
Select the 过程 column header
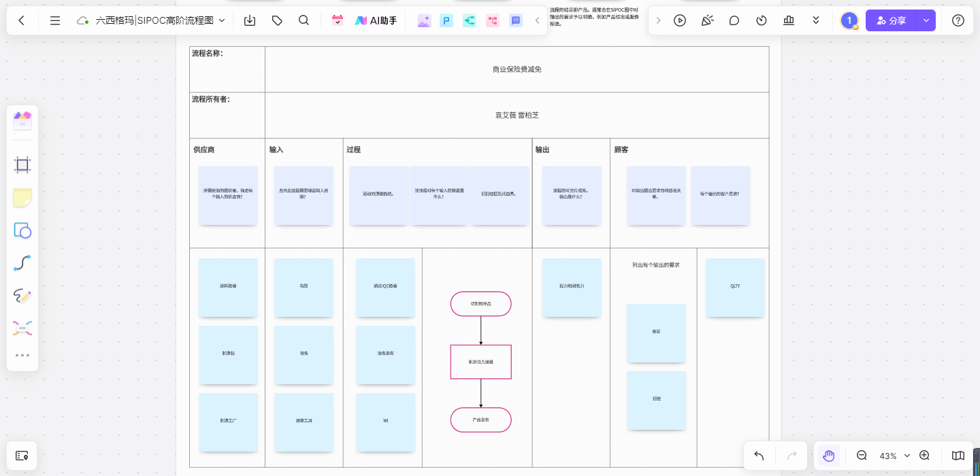click(x=353, y=150)
